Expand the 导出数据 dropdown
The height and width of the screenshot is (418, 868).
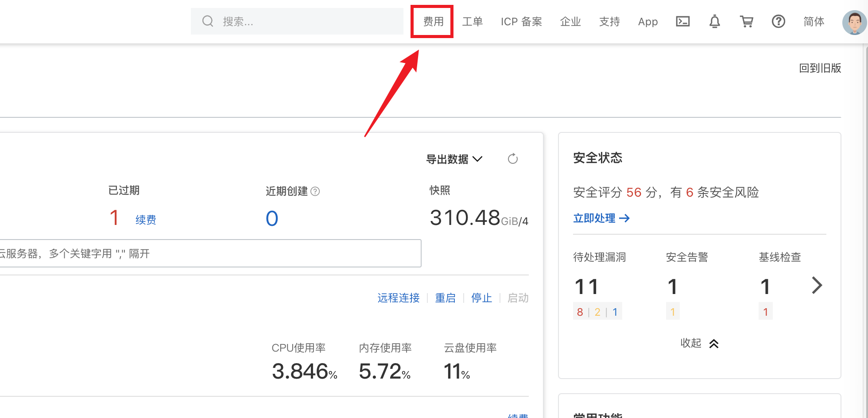(x=454, y=159)
